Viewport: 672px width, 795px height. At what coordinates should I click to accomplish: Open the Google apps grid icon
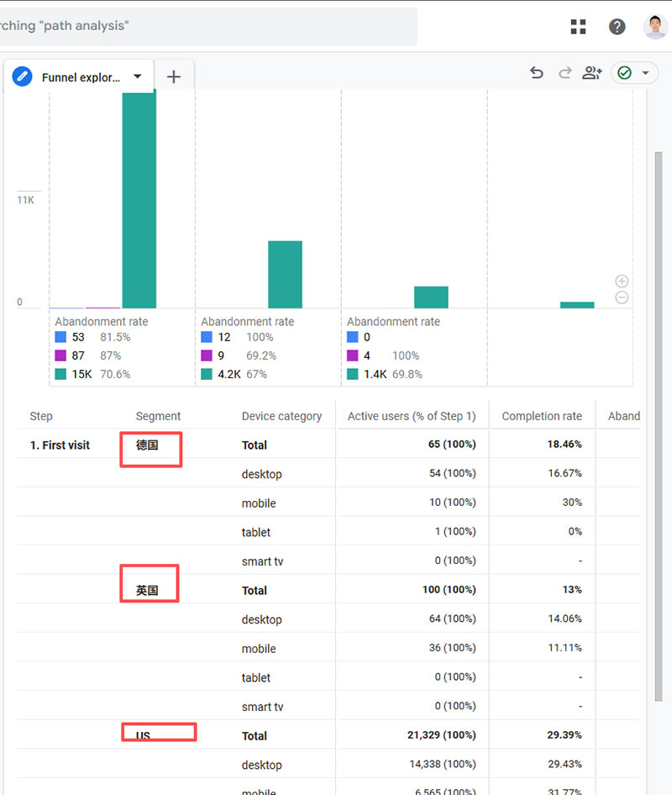point(578,27)
